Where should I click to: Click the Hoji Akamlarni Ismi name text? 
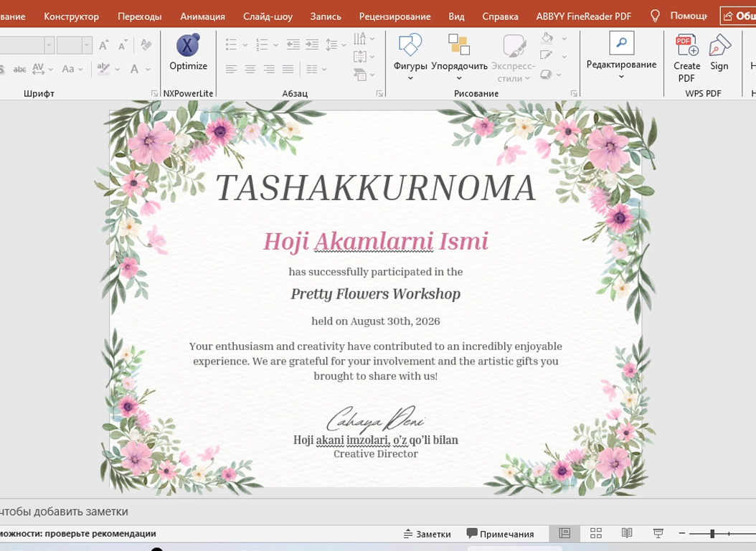tap(376, 242)
